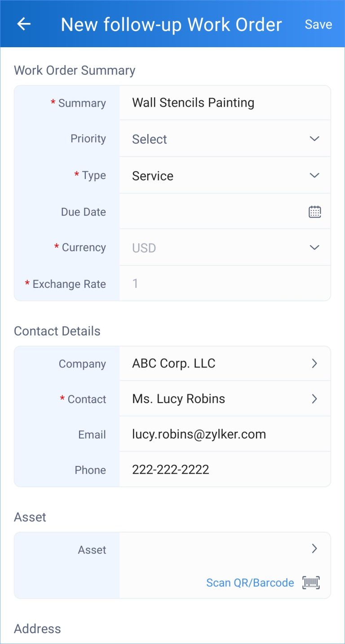The image size is (345, 644).
Task: Open Contact selection chevron
Action: pyautogui.click(x=314, y=399)
